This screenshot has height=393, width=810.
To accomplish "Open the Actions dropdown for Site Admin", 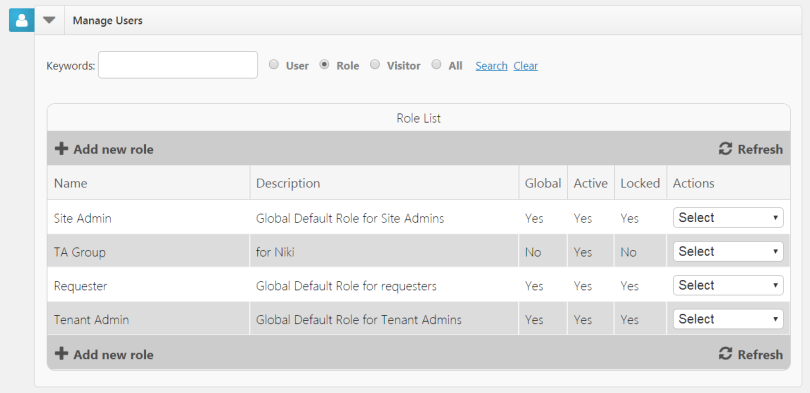I will pyautogui.click(x=728, y=217).
